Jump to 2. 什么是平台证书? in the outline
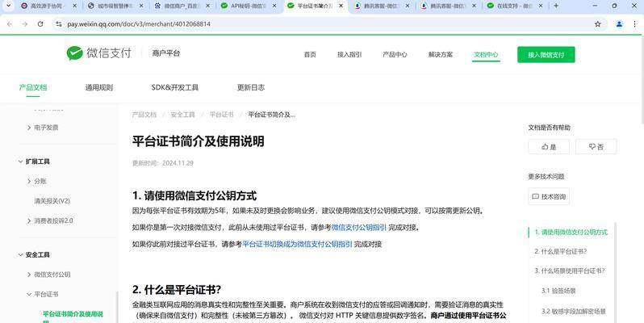The height and width of the screenshot is (323, 644). tap(561, 251)
